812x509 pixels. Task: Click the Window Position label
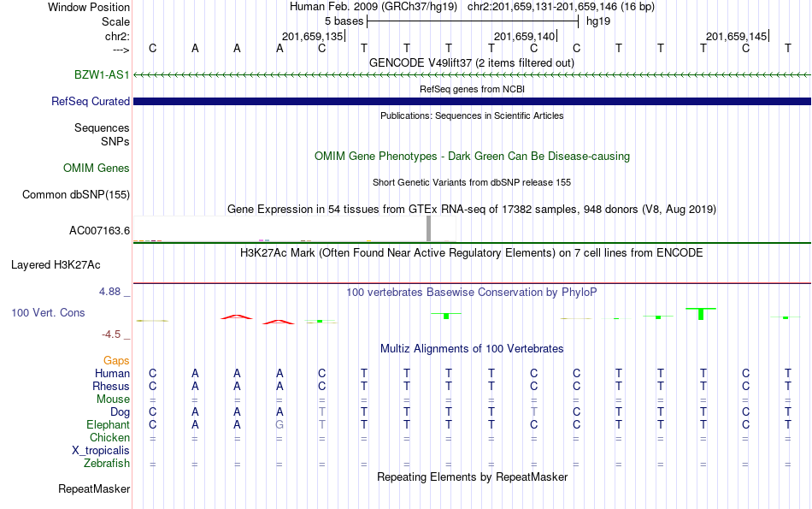tap(89, 7)
